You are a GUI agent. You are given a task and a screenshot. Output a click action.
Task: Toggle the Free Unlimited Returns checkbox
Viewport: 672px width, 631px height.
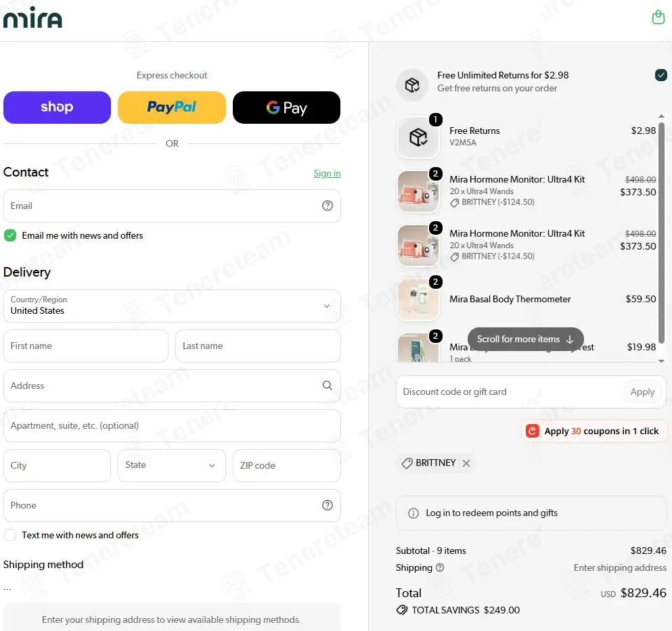(x=661, y=75)
